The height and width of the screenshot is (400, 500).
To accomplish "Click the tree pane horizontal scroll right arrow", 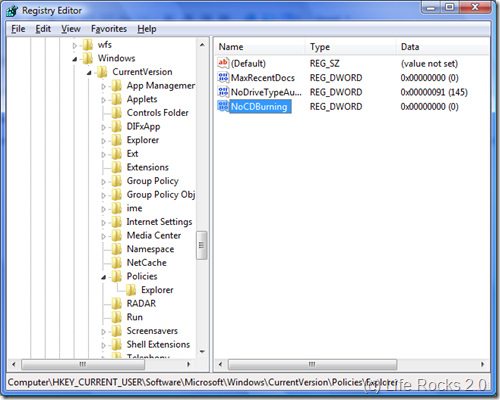I will [x=189, y=364].
